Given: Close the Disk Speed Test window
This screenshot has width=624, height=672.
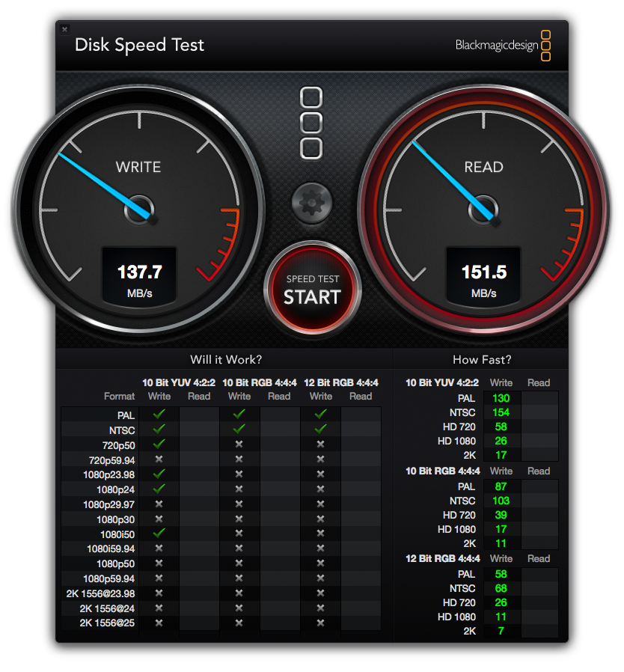Looking at the screenshot, I should pos(65,29).
